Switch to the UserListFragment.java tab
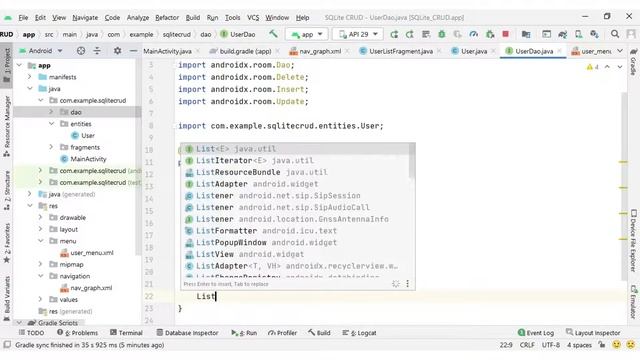 pyautogui.click(x=400, y=51)
